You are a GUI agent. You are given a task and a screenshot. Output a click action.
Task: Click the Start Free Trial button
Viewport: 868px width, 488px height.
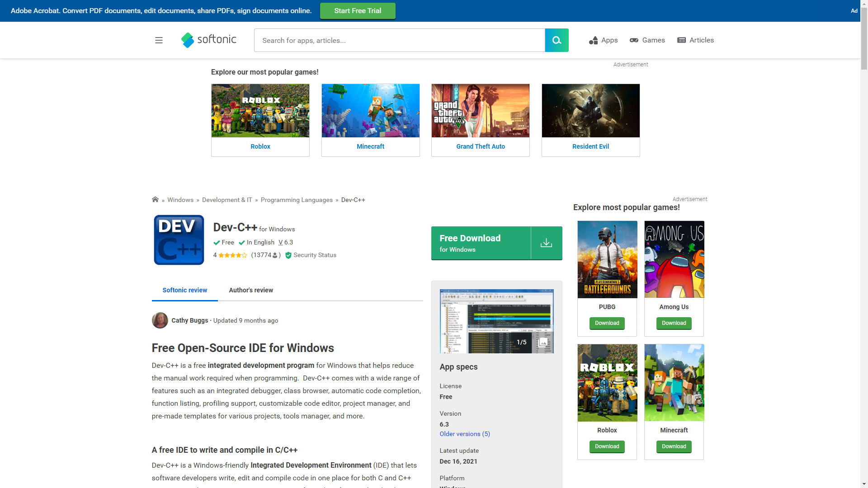pyautogui.click(x=358, y=11)
